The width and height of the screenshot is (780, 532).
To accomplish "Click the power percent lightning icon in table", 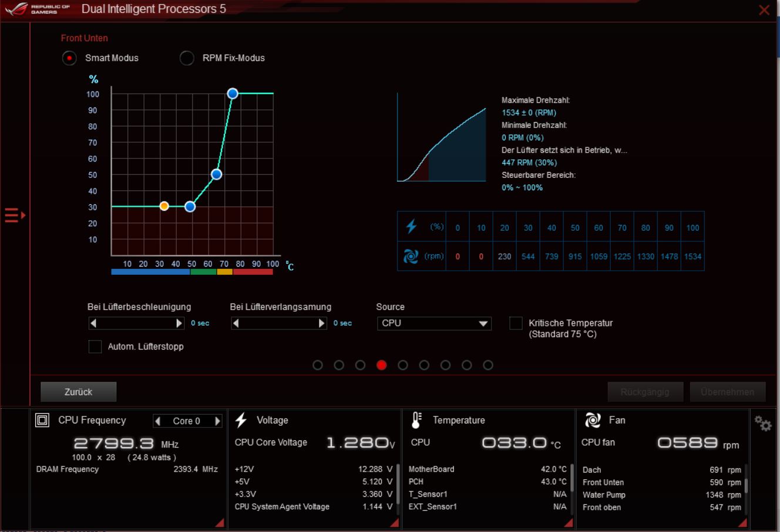I will click(411, 226).
